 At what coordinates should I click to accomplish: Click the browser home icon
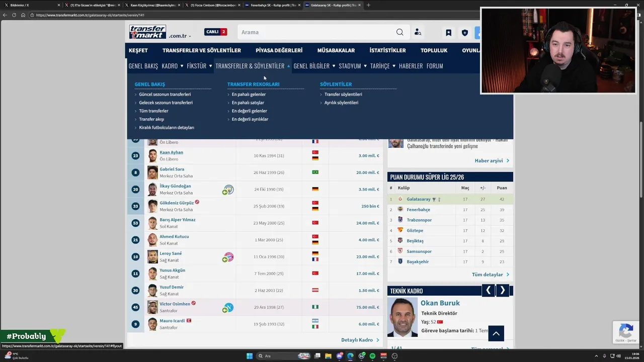pyautogui.click(x=23, y=15)
